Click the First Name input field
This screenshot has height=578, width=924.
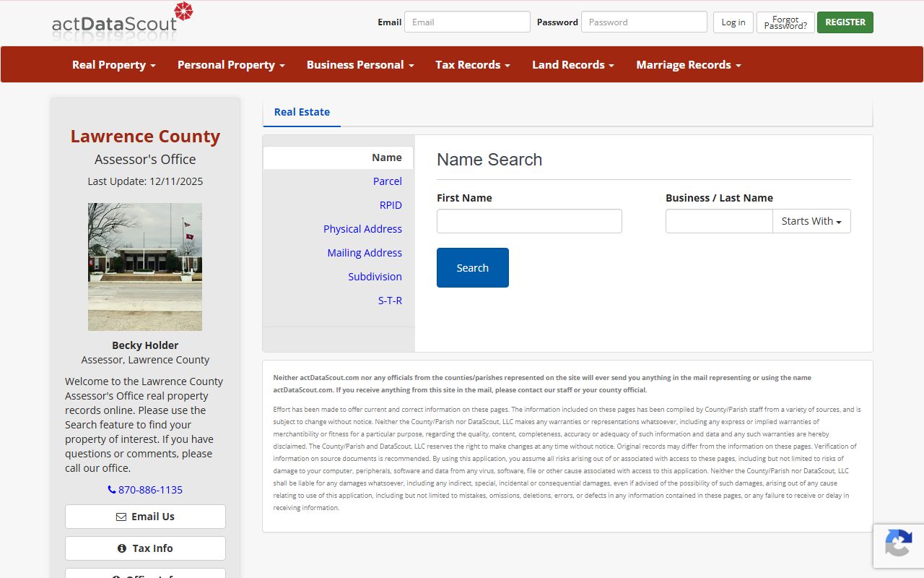click(x=529, y=221)
